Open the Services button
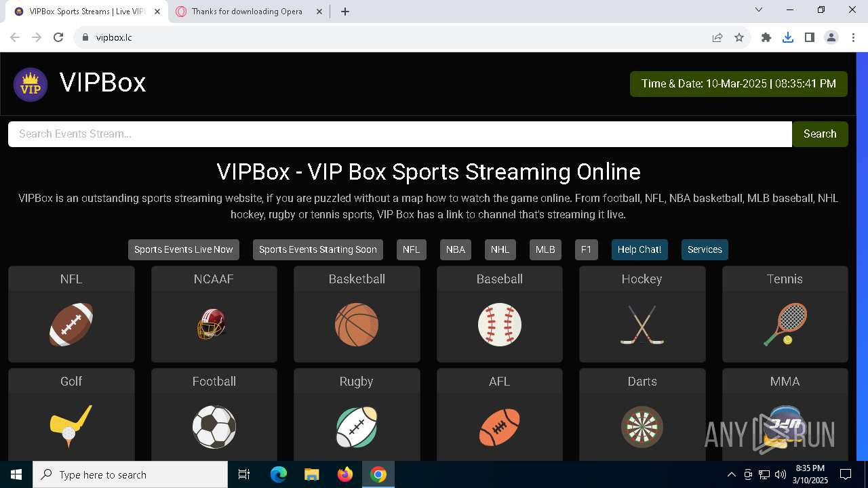The width and height of the screenshot is (868, 488). pyautogui.click(x=705, y=249)
